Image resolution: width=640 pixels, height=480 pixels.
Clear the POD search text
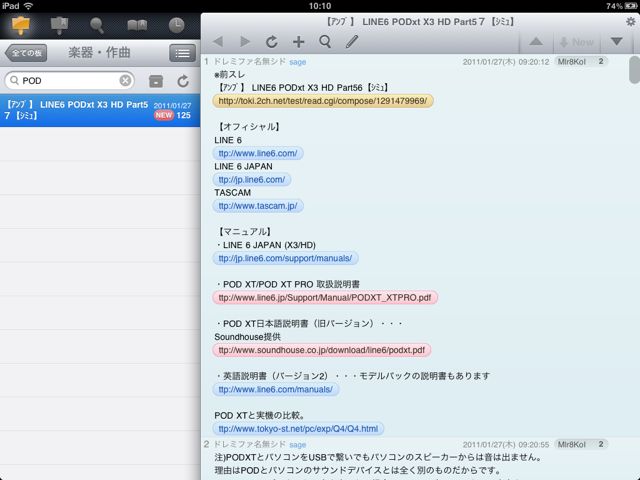point(125,80)
